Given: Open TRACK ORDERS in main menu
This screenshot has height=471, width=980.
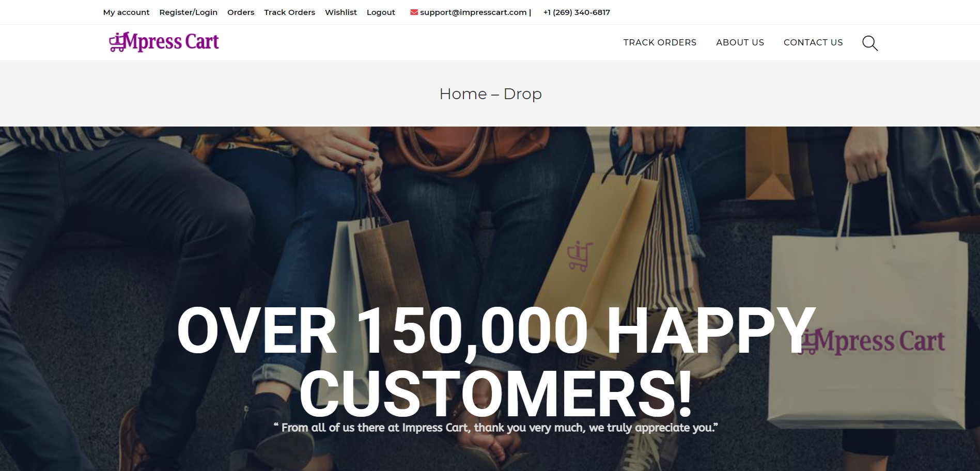Looking at the screenshot, I should [x=660, y=42].
